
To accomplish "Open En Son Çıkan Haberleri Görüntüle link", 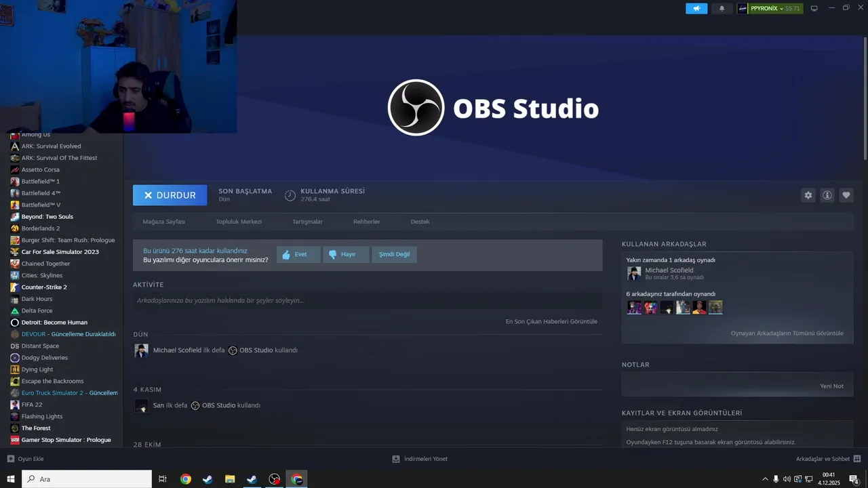I will 551,321.
